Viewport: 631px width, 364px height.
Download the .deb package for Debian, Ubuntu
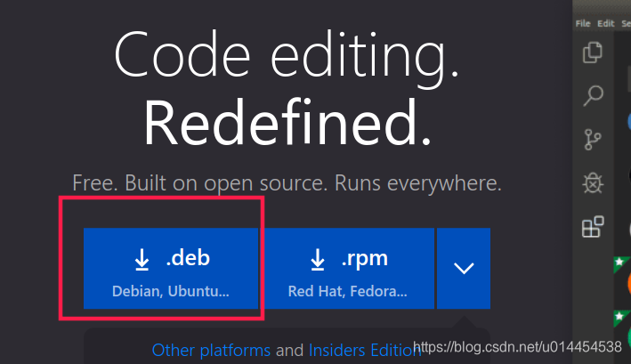[171, 268]
